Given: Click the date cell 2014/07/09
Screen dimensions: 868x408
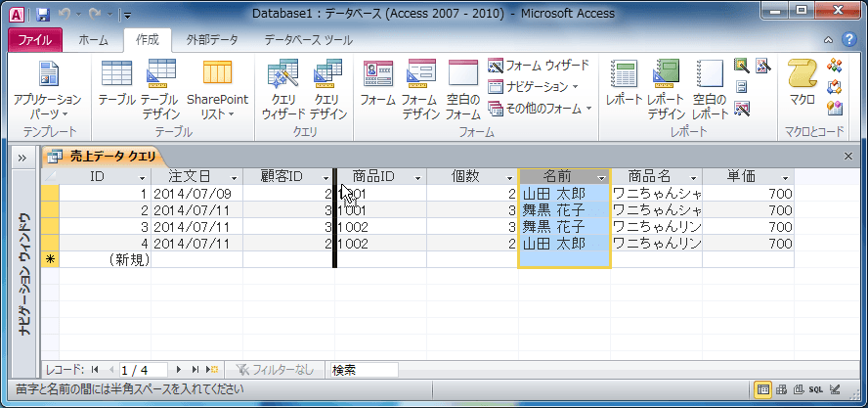Looking at the screenshot, I should click(x=196, y=194).
